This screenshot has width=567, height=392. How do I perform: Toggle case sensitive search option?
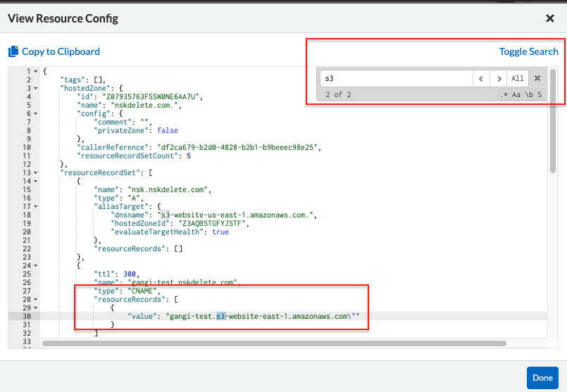(516, 94)
